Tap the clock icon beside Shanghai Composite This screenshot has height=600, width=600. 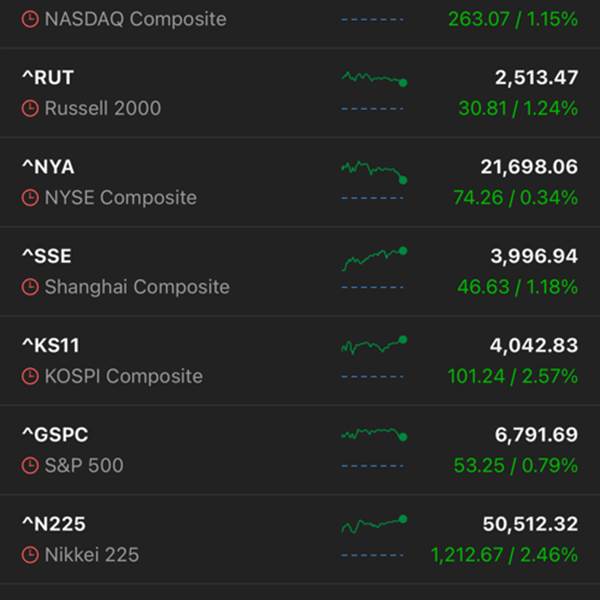[31, 287]
